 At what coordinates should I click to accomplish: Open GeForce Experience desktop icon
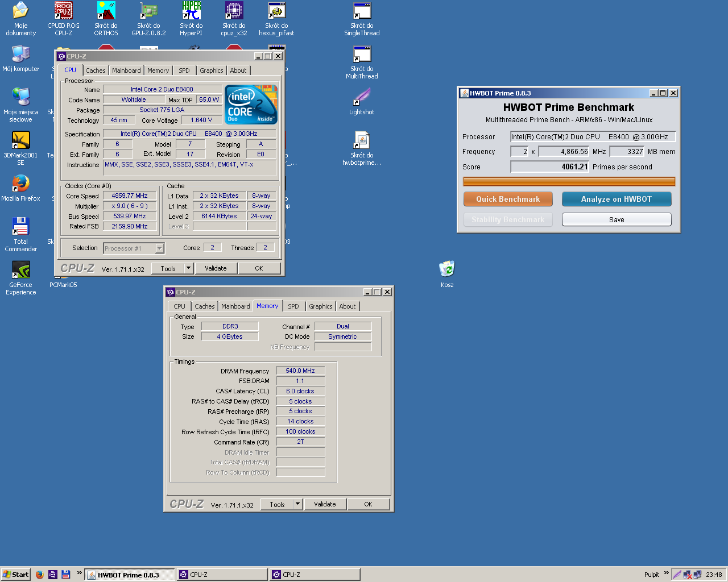(20, 278)
